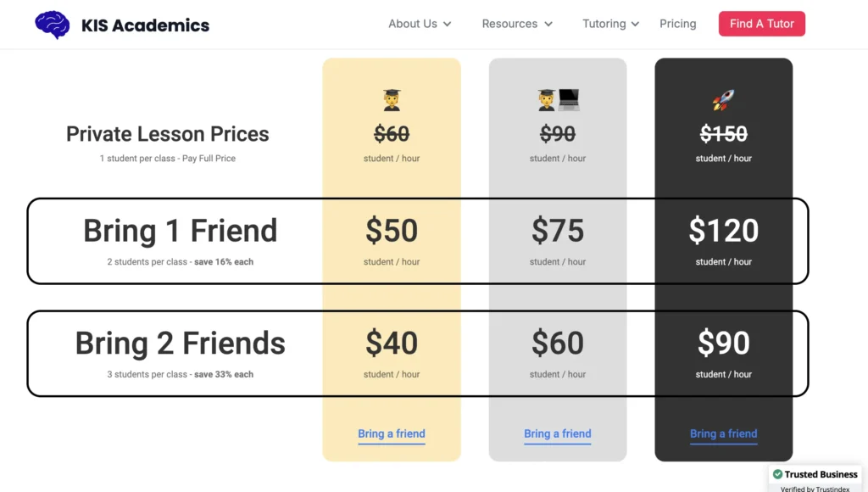Screen dimensions: 868x492
Task: Select the $120 student per hour price
Action: pos(724,231)
